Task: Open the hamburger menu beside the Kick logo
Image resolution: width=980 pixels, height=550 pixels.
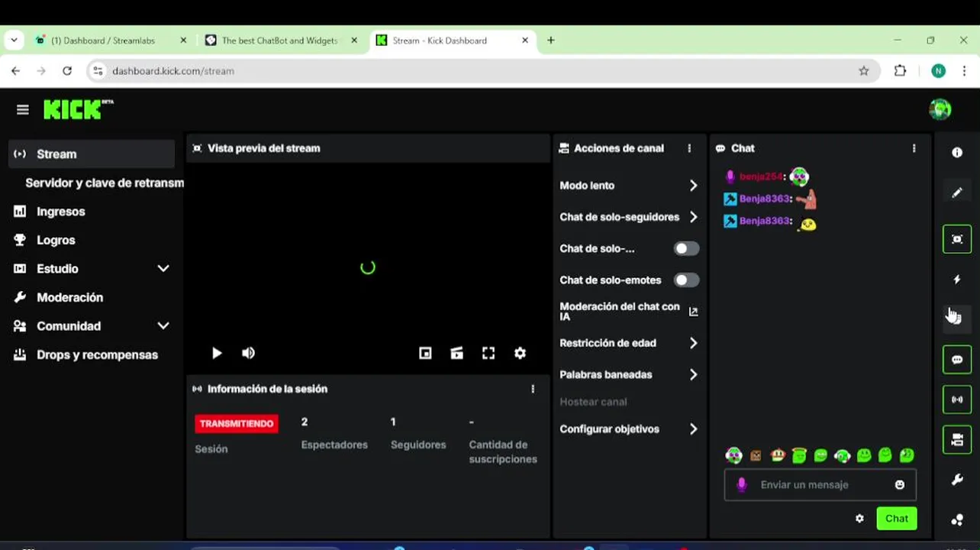Action: coord(23,110)
